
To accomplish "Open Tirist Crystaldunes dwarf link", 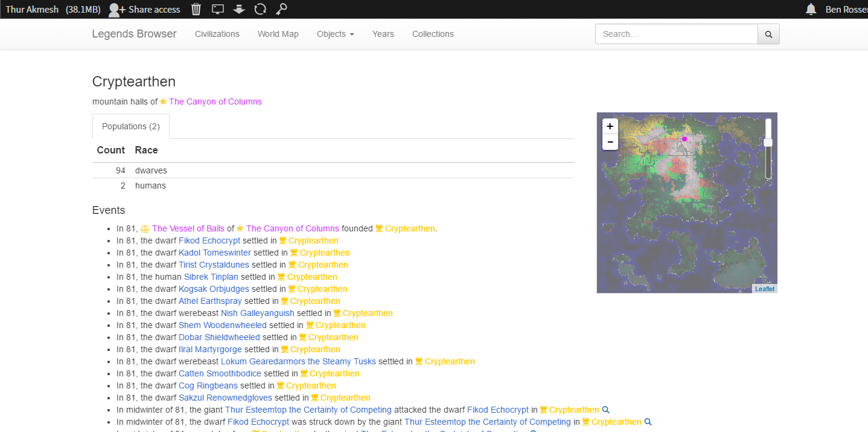I will point(214,265).
